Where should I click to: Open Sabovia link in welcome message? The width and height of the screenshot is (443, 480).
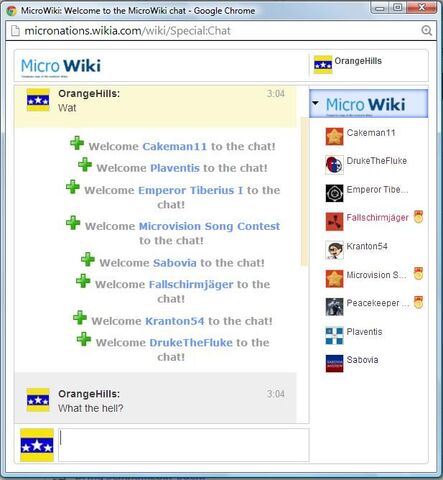coord(175,263)
